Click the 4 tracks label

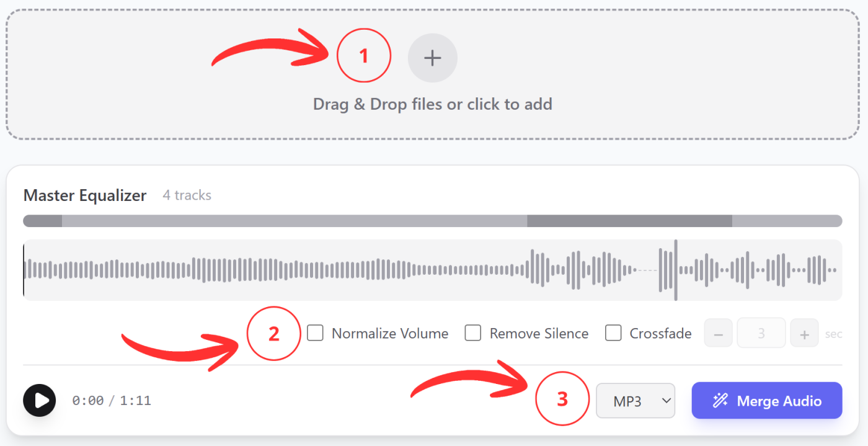pos(187,195)
